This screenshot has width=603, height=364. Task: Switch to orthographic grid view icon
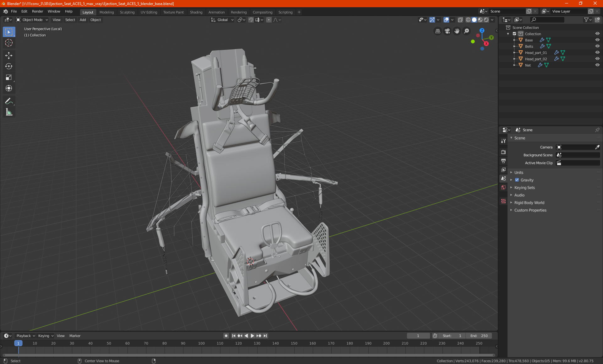(x=437, y=31)
